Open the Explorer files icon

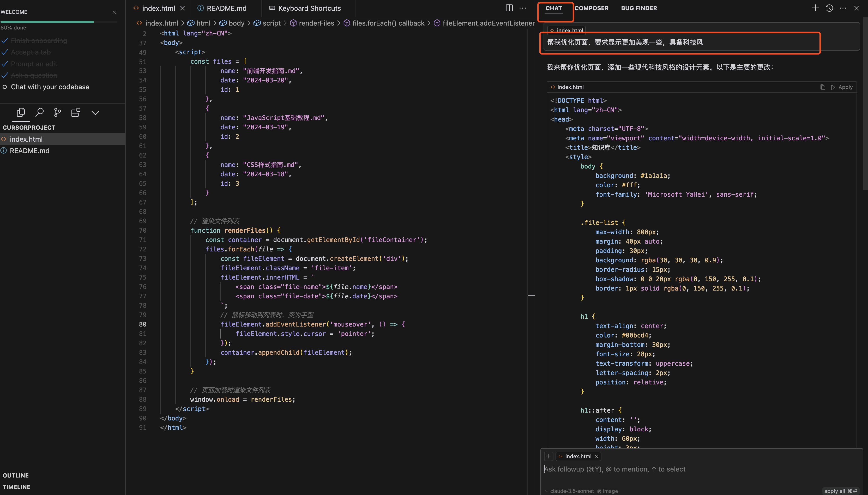(x=21, y=112)
